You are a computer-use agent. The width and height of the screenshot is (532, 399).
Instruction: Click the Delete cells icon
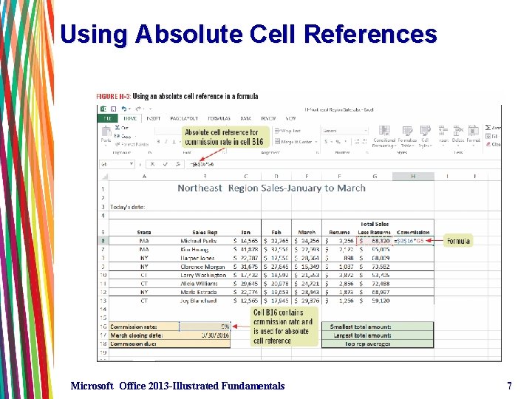(458, 130)
